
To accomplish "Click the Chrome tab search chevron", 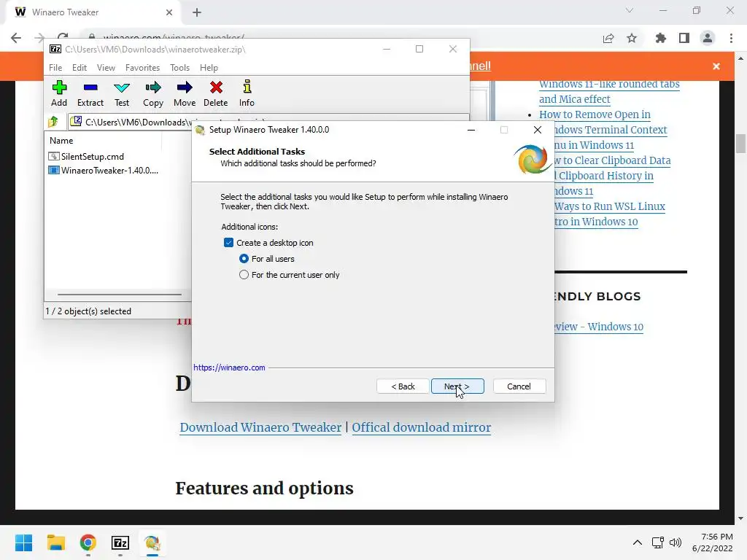I will (x=630, y=10).
